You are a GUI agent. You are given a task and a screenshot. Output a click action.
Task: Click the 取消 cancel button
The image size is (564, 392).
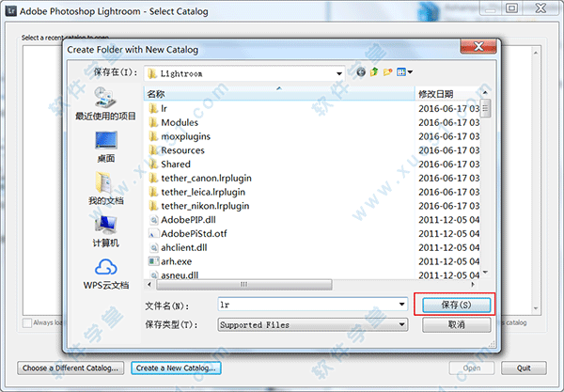point(456,324)
